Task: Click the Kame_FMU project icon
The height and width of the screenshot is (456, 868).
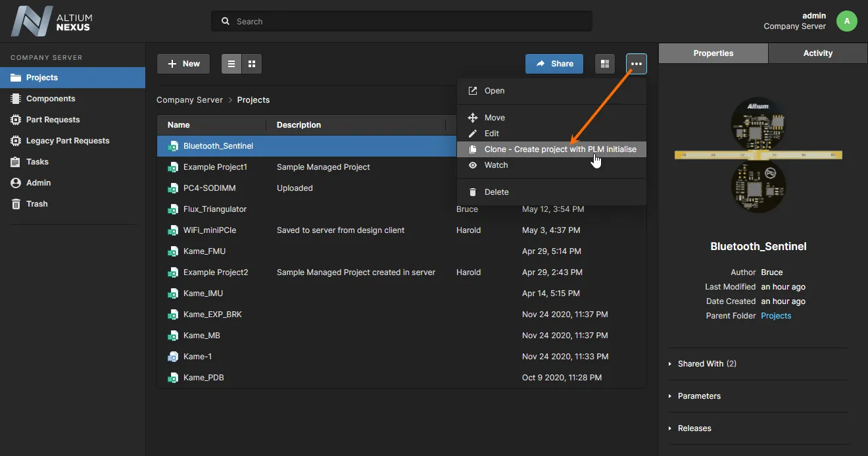Action: pyautogui.click(x=173, y=251)
